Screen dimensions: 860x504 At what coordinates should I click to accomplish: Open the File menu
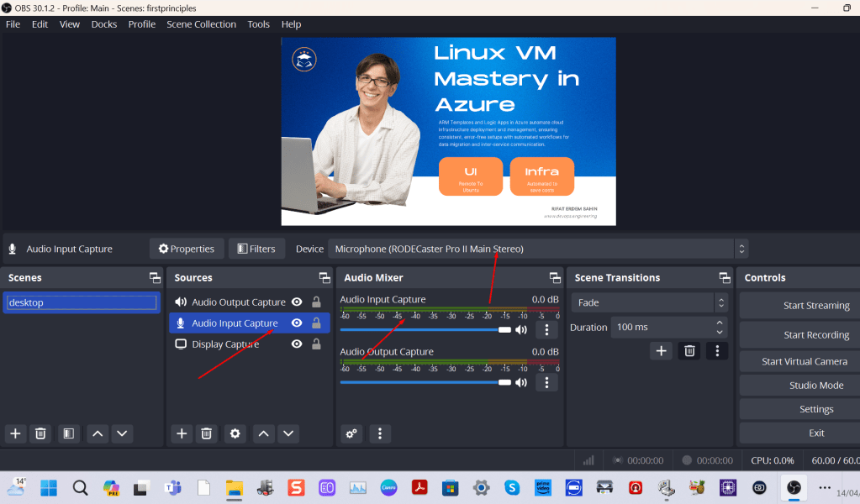coord(13,24)
